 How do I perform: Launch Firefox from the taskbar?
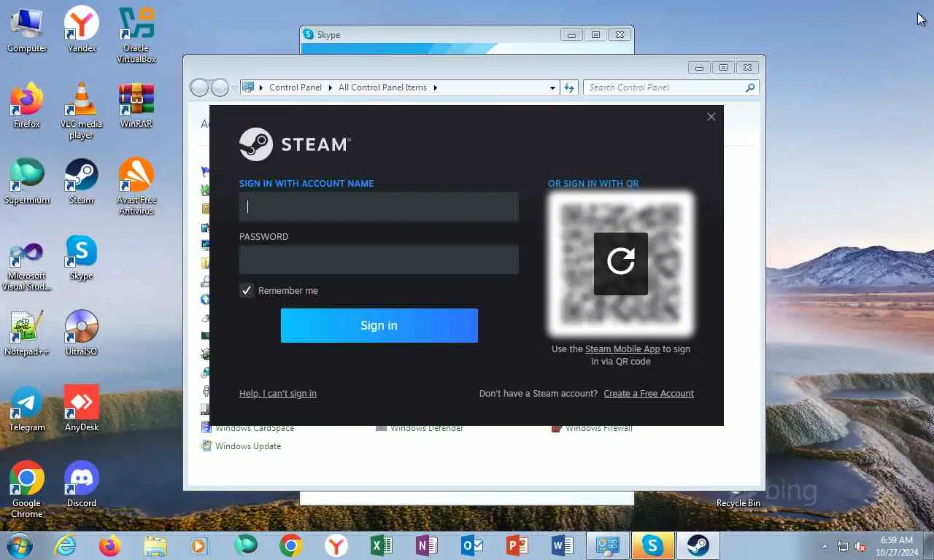click(x=110, y=545)
